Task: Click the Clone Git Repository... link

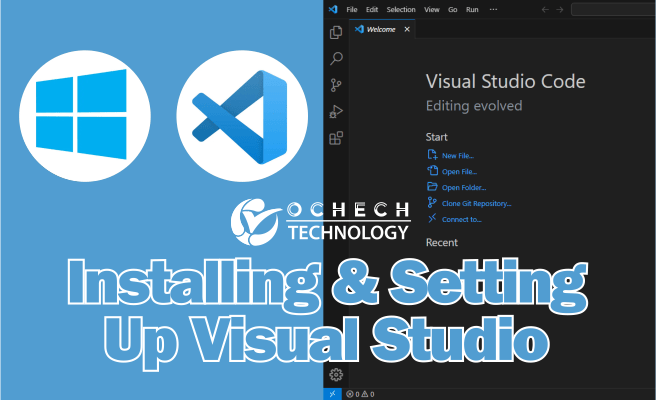Action: 469,203
